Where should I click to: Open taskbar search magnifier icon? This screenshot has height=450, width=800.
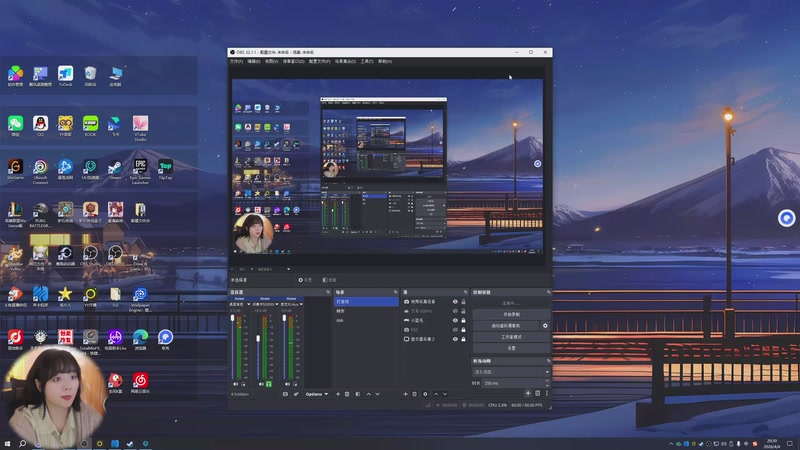22,444
